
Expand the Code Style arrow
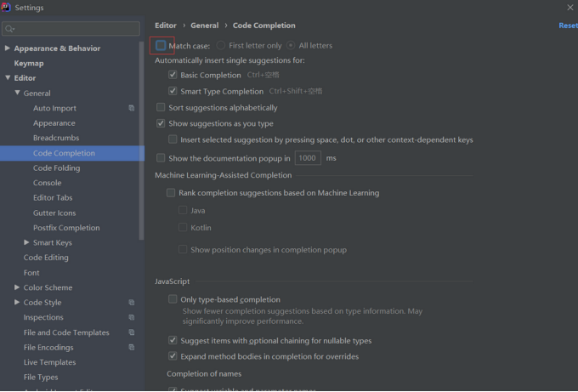[x=17, y=302]
